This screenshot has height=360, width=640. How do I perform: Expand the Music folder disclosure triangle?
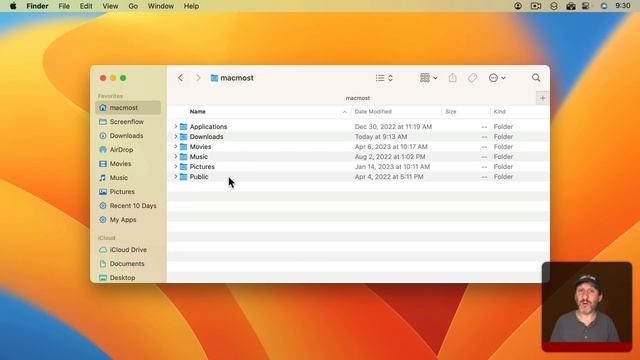(x=176, y=156)
